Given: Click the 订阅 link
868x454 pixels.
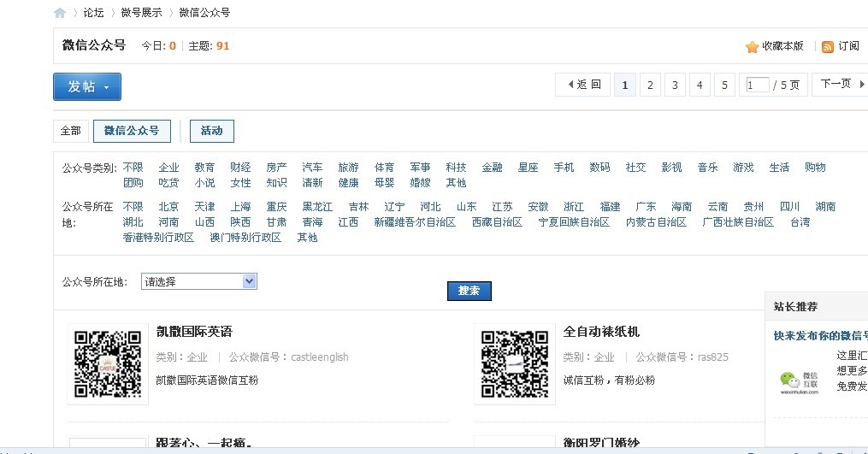Looking at the screenshot, I should click(x=848, y=46).
